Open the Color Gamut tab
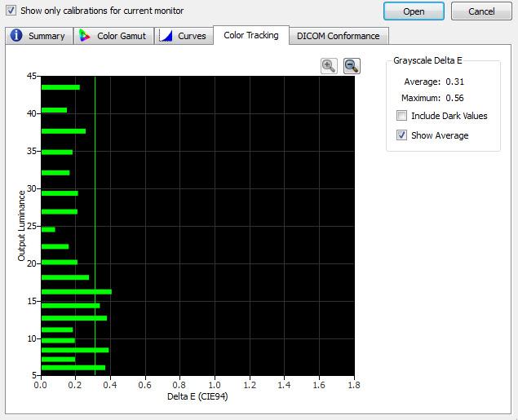Image resolution: width=518 pixels, height=420 pixels. point(113,36)
